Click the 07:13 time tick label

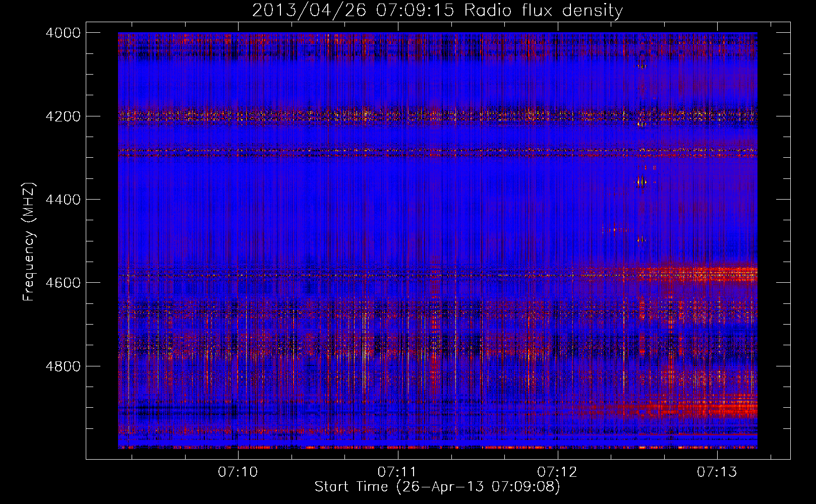coord(717,472)
